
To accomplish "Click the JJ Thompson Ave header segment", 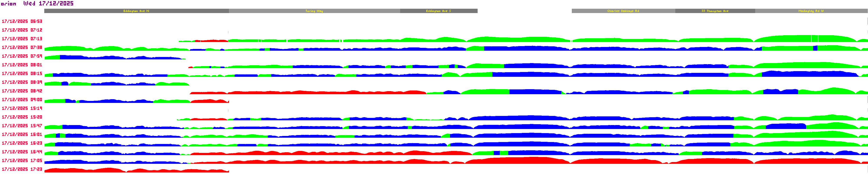I will 715,11.
